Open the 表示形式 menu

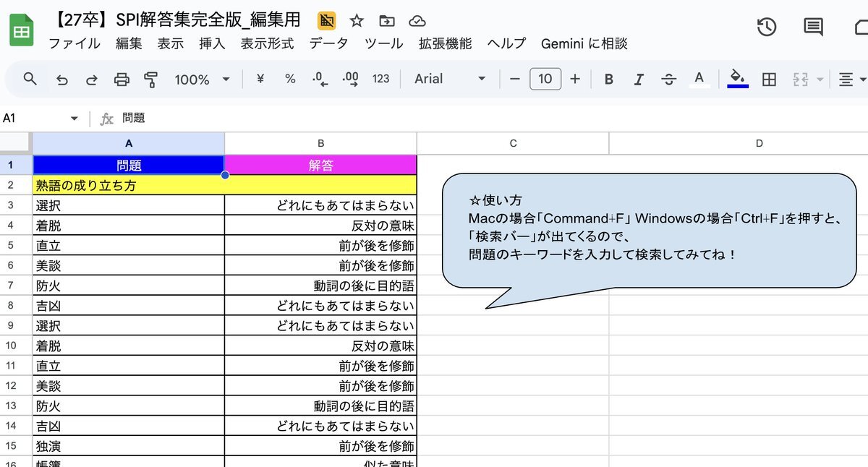click(x=268, y=43)
